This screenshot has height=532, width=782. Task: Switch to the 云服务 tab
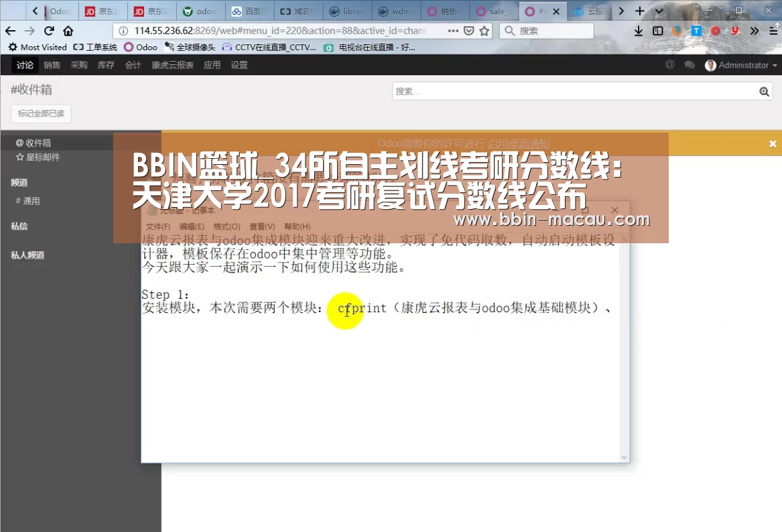point(590,11)
